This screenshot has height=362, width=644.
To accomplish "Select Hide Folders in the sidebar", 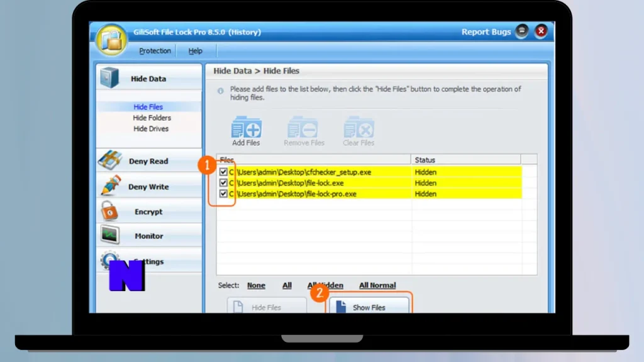I will pos(152,118).
